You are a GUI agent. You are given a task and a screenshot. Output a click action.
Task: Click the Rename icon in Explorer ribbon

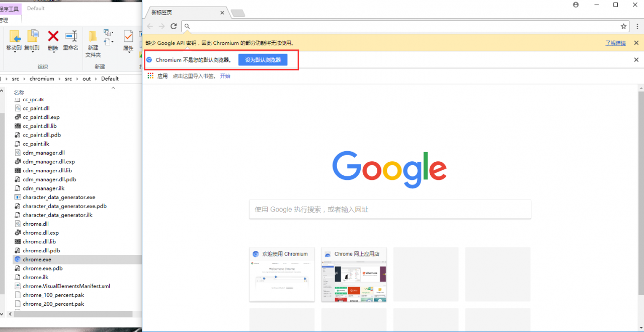pyautogui.click(x=70, y=36)
